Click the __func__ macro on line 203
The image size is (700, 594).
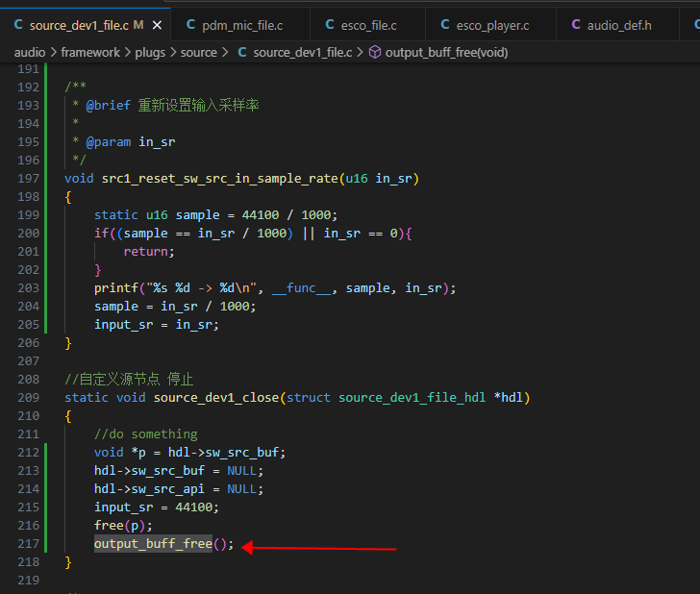pyautogui.click(x=301, y=288)
